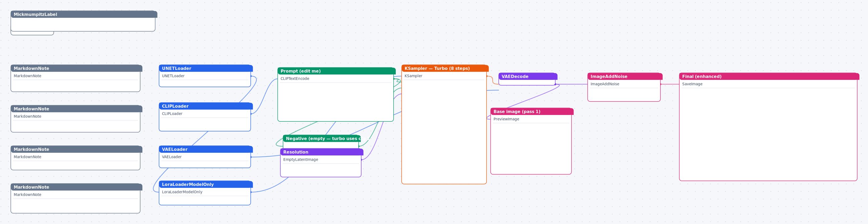Click the SaveImage label in the Final node

[692, 84]
